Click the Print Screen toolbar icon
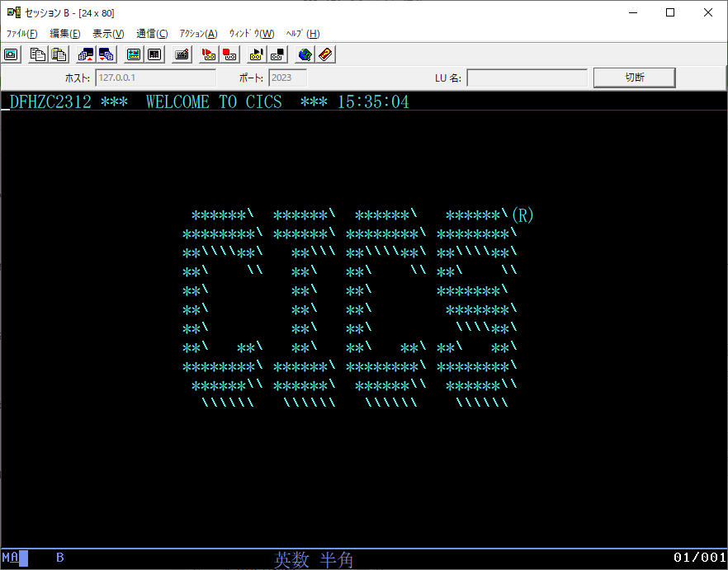Screen dimensions: 728x570 (x=12, y=54)
